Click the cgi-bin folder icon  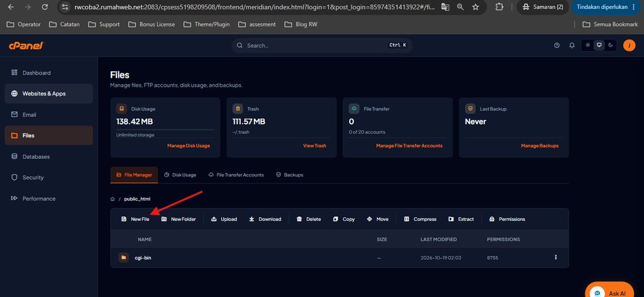(x=123, y=257)
